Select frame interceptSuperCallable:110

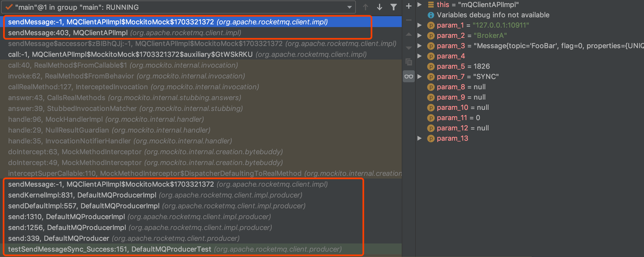point(201,173)
